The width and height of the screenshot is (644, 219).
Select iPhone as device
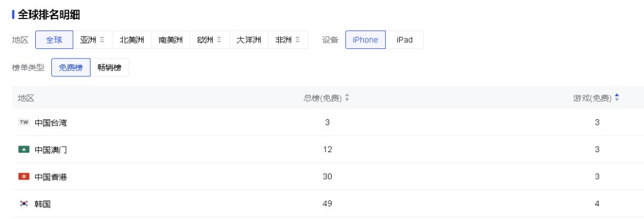pyautogui.click(x=366, y=40)
